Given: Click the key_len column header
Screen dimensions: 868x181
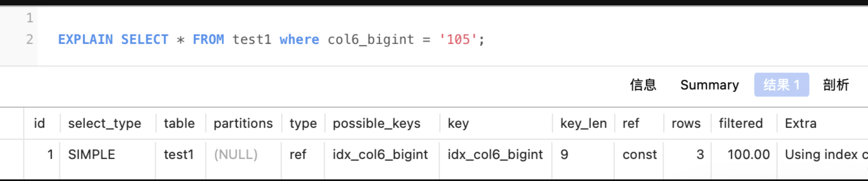Looking at the screenshot, I should [x=583, y=123].
